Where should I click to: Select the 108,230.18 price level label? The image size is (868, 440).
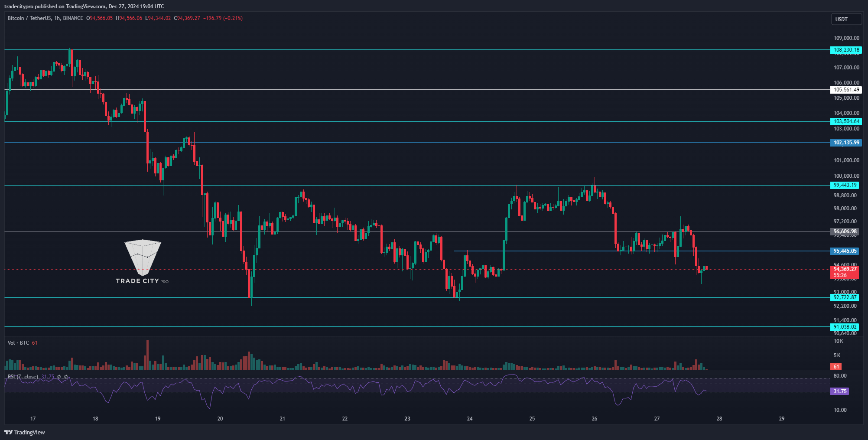point(846,50)
